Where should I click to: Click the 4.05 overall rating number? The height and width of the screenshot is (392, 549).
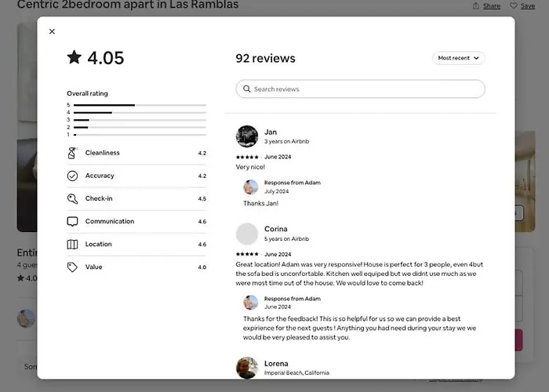[x=105, y=58]
